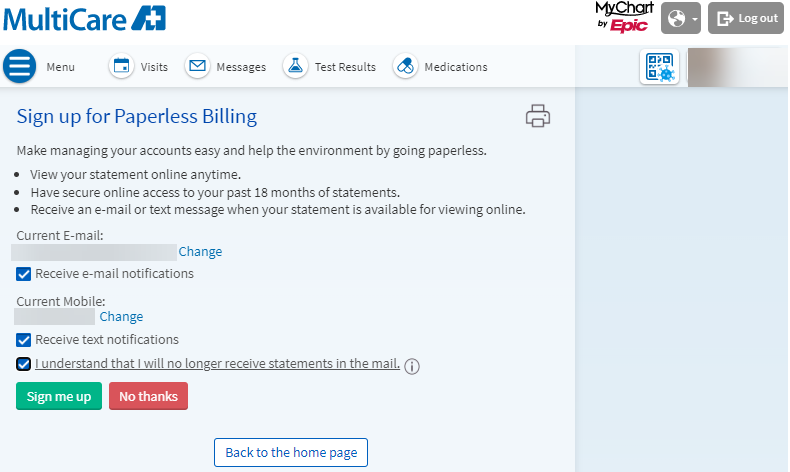Uncheck Receive e-mail notifications checkbox
The width and height of the screenshot is (790, 472).
pyautogui.click(x=23, y=274)
